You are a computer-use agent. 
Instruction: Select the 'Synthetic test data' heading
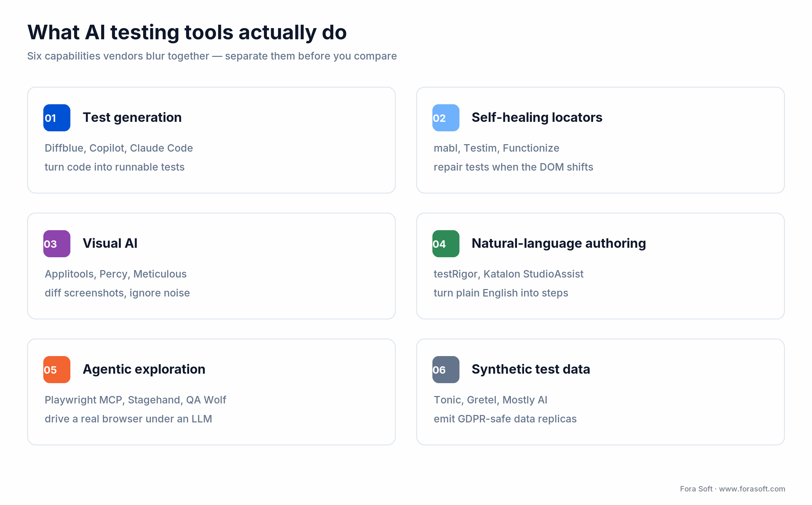[531, 369]
